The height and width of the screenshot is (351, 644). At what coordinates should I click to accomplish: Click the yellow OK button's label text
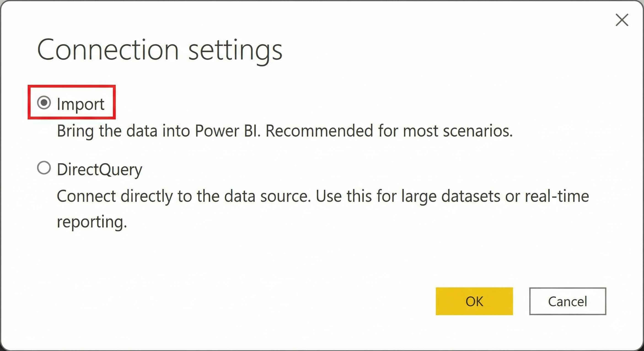[474, 302]
